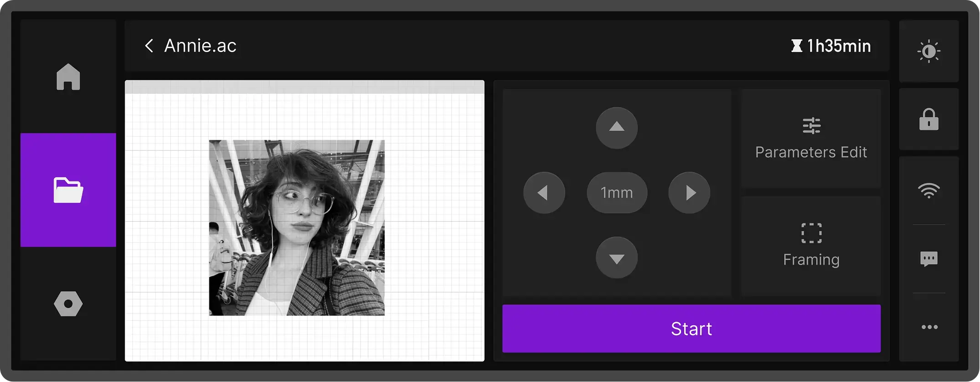Select the Files folder tab
The width and height of the screenshot is (980, 382).
pyautogui.click(x=68, y=190)
